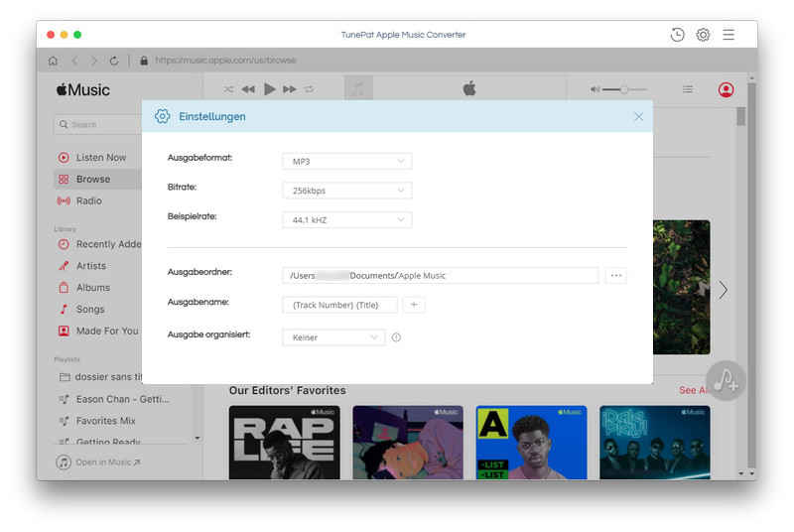
Task: Navigate forward in browser toolbar
Action: click(x=93, y=61)
